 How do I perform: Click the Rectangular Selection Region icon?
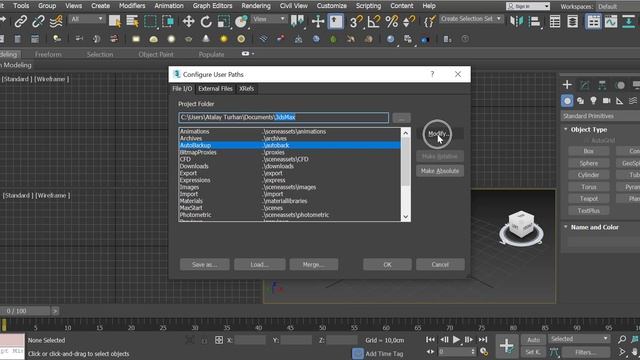(150, 21)
